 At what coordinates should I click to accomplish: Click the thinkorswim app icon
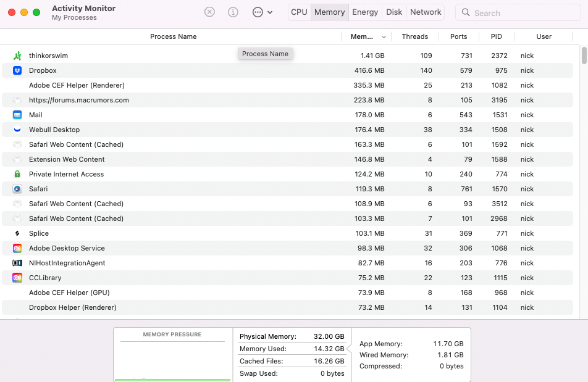tap(17, 56)
